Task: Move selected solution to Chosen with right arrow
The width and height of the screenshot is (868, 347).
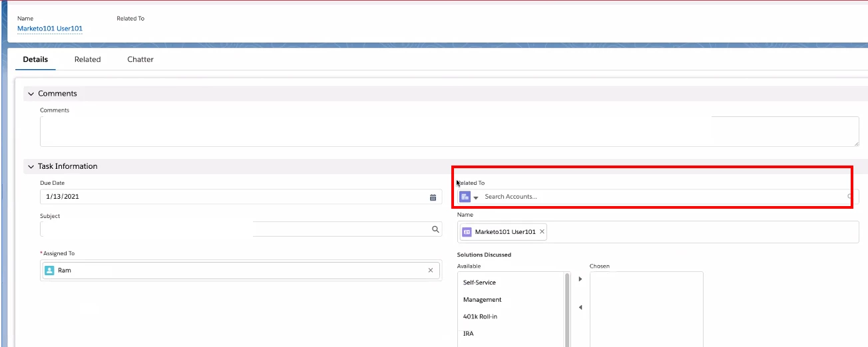Action: 580,279
